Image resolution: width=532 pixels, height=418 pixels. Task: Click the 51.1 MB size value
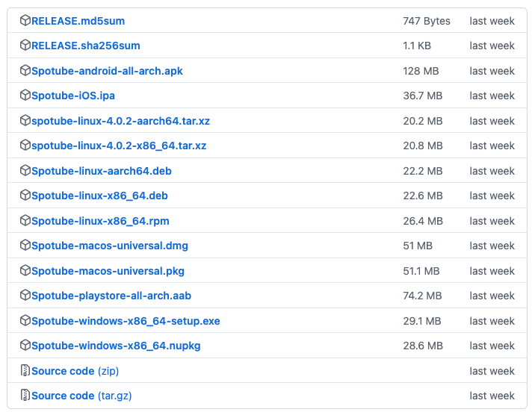(421, 271)
